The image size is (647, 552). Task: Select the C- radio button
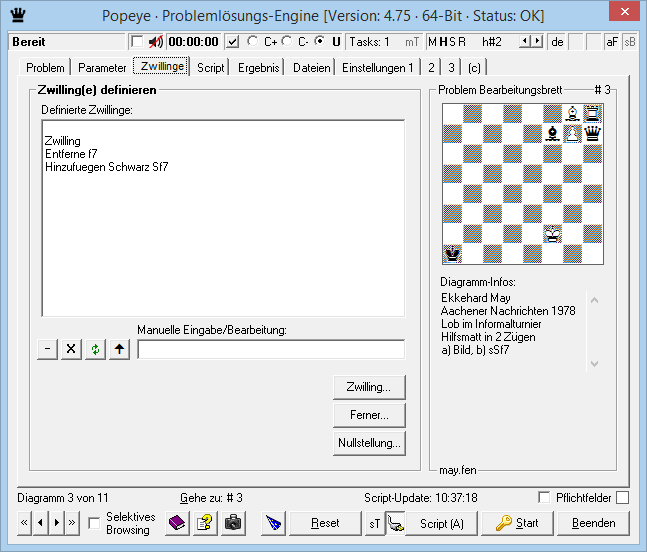click(x=287, y=41)
